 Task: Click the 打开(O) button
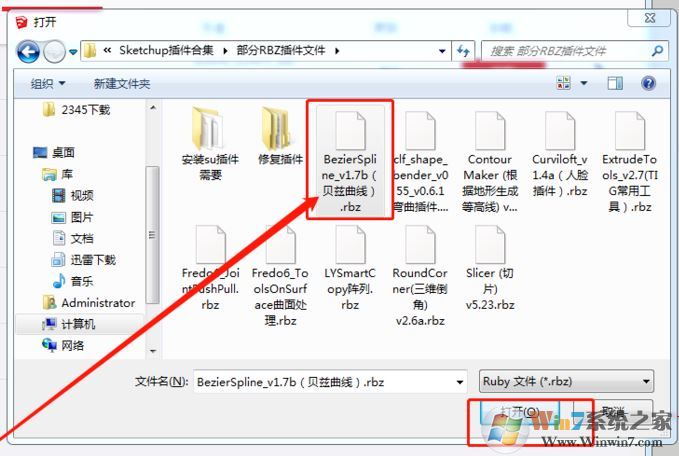[x=520, y=412]
